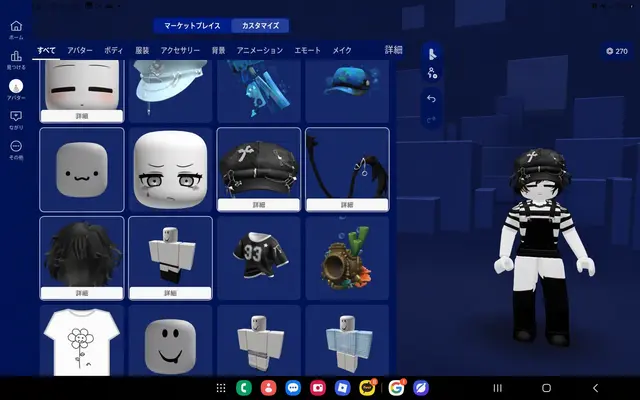Screen dimensions: 640x400
Task: Open the Home sidebar icon
Action: click(x=16, y=26)
